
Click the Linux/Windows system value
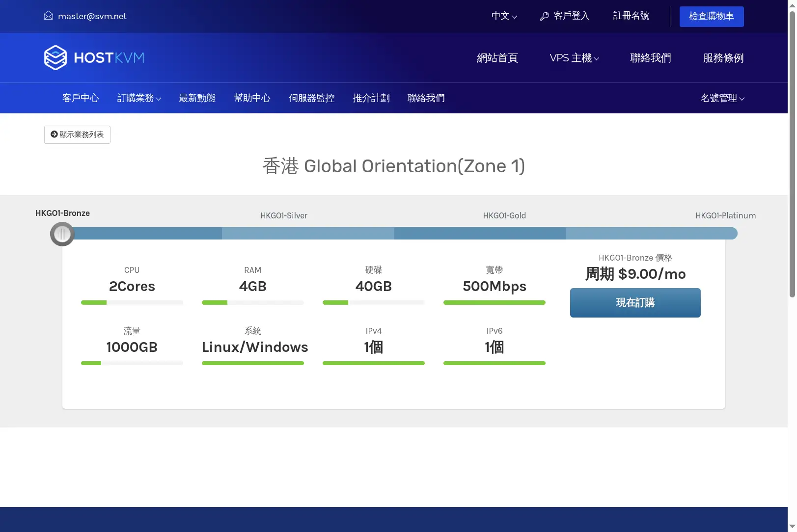point(255,347)
